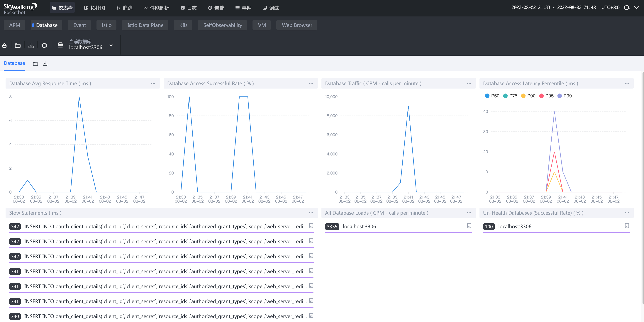Expand the current database localhost:3306 selector
This screenshot has height=322, width=644.
(111, 45)
